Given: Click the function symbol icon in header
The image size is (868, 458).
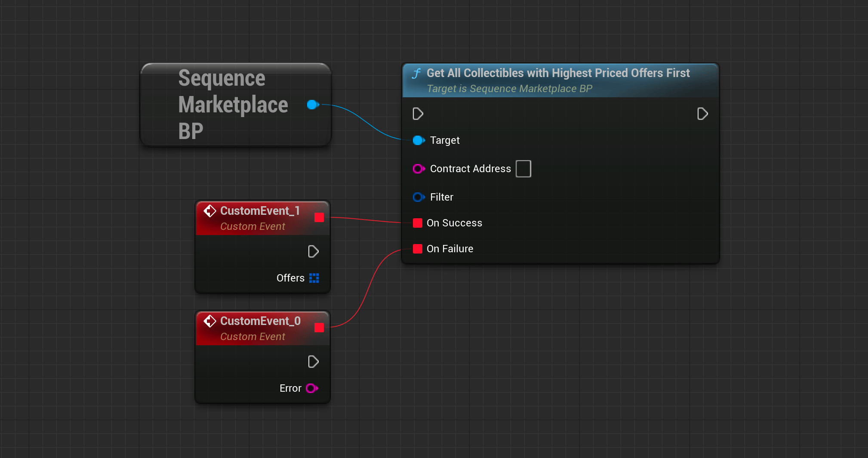Looking at the screenshot, I should point(416,74).
